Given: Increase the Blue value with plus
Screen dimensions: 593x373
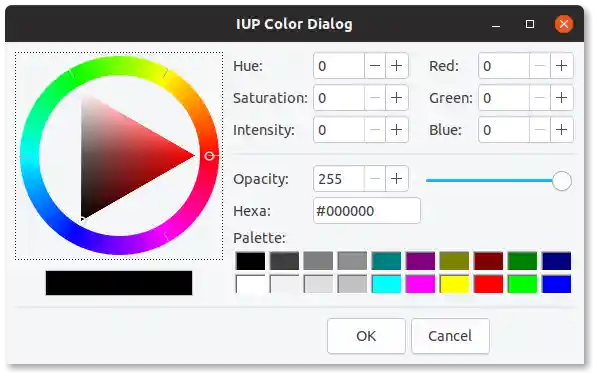Looking at the screenshot, I should [562, 130].
